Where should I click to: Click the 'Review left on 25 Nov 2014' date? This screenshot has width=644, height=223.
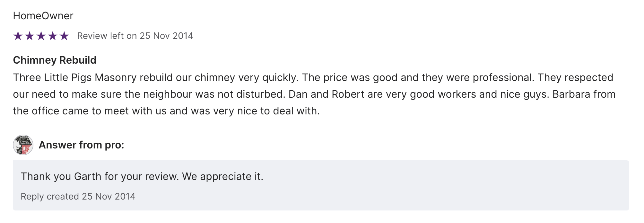tap(135, 36)
